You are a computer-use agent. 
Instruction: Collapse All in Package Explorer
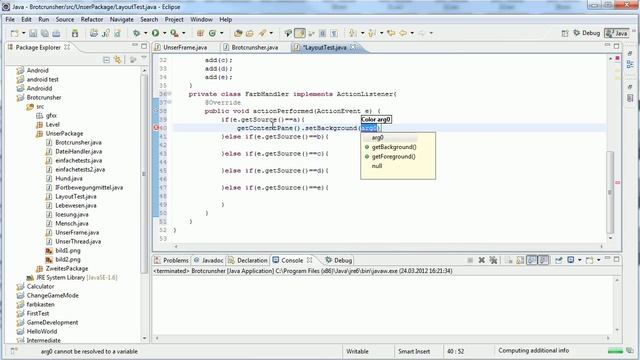pyautogui.click(x=107, y=60)
